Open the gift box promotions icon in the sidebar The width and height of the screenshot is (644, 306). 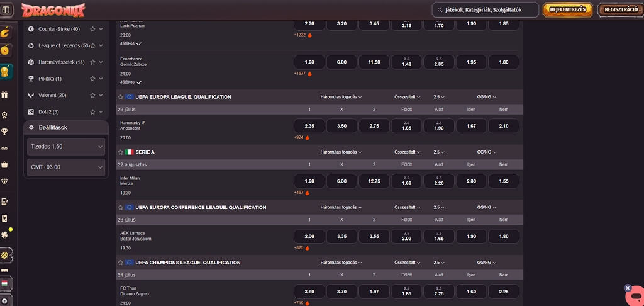coord(4,94)
